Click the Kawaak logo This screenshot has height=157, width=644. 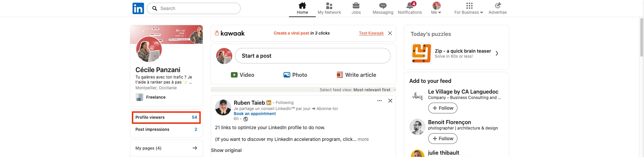230,33
